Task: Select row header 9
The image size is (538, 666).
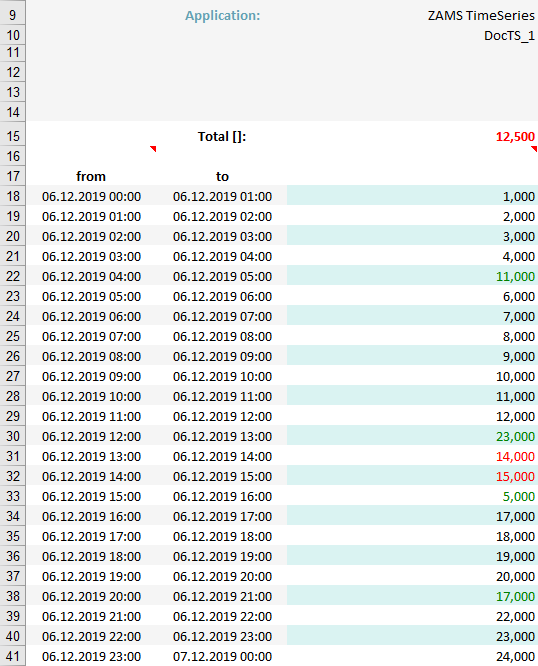Action: tap(13, 16)
